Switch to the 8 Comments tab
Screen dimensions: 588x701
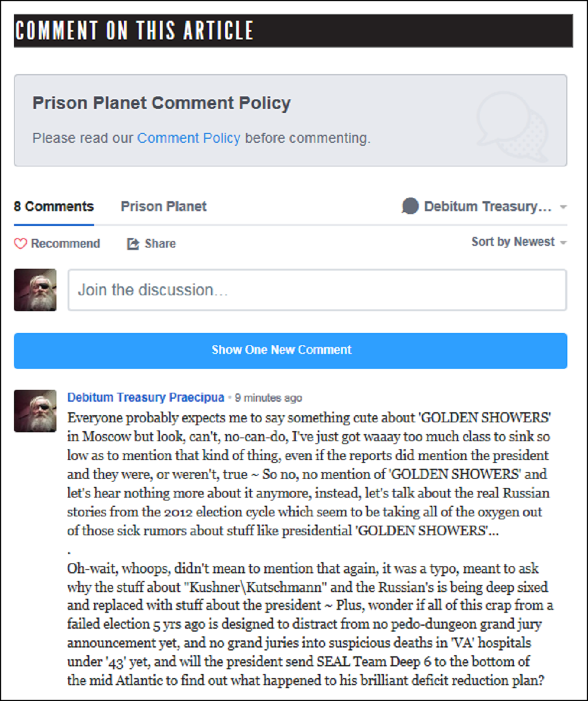[x=54, y=206]
